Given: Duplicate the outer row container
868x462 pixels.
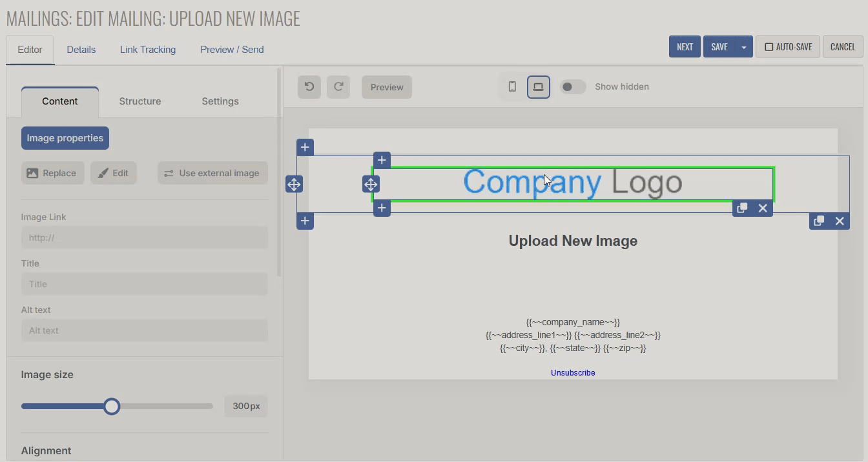Looking at the screenshot, I should coord(819,221).
